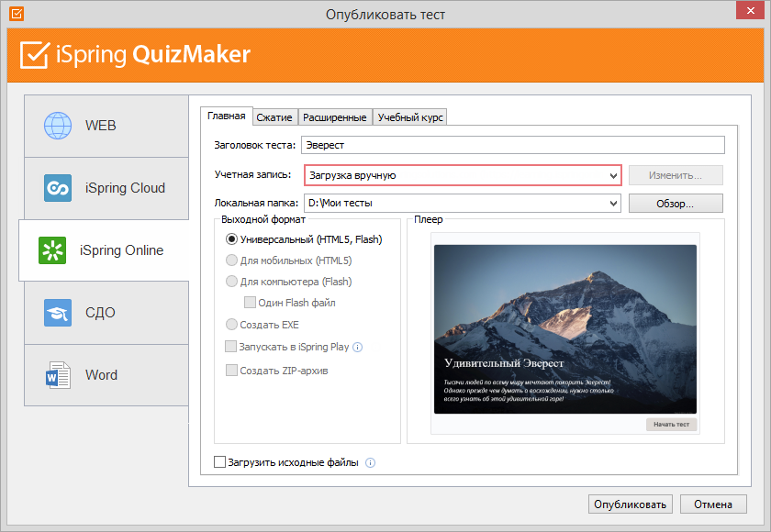This screenshot has height=532, width=771.
Task: Click Начать тест in player preview
Action: tap(671, 425)
